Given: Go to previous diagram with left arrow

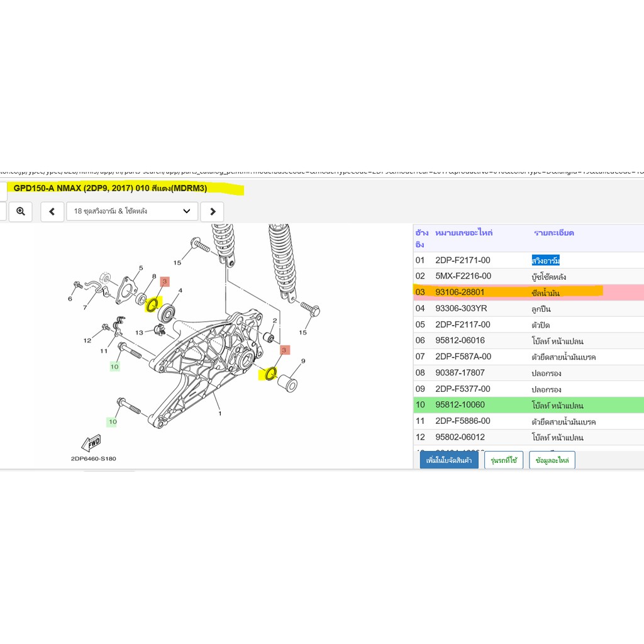Looking at the screenshot, I should coord(52,211).
